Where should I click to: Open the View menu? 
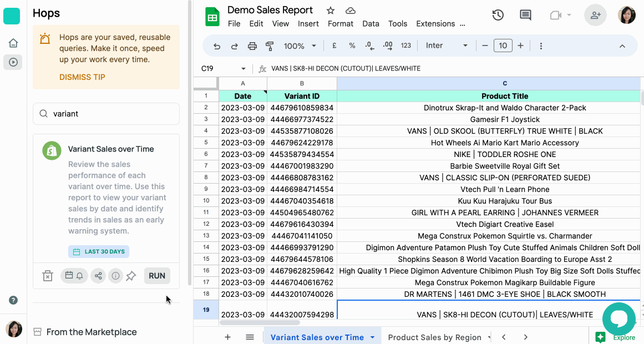tap(281, 24)
